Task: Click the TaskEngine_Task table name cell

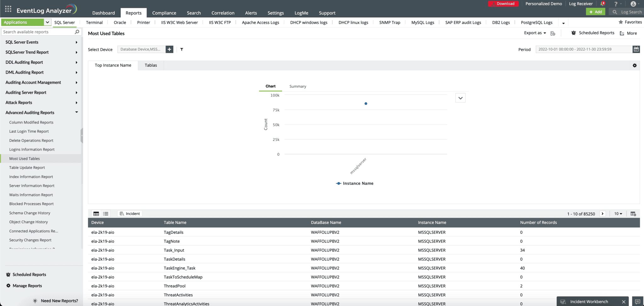Action: click(179, 268)
